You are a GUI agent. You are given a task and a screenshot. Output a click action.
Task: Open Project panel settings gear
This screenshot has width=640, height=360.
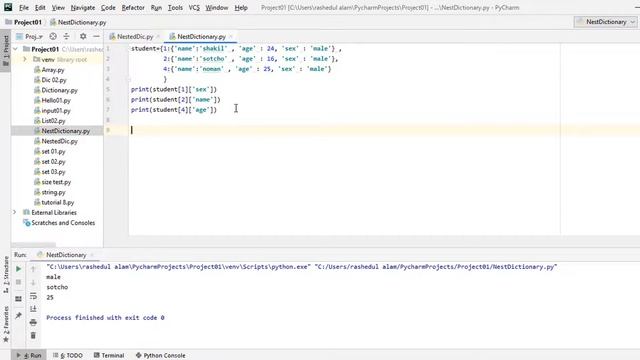click(x=83, y=36)
